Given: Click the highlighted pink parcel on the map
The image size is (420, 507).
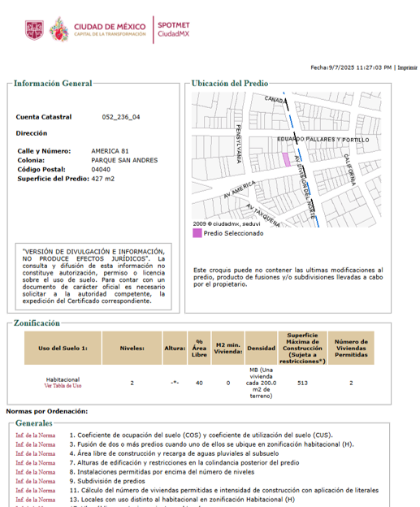Looking at the screenshot, I should coord(287,160).
